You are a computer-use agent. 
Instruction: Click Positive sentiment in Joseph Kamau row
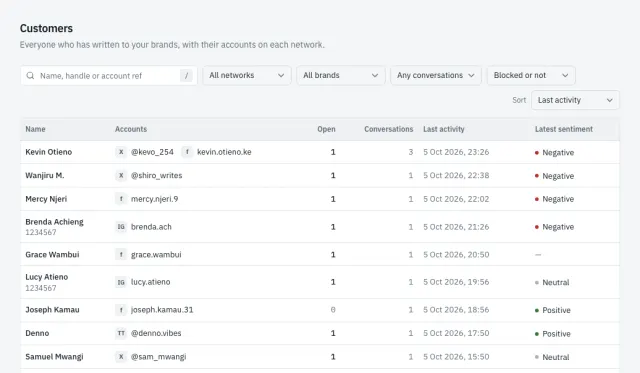(x=553, y=310)
